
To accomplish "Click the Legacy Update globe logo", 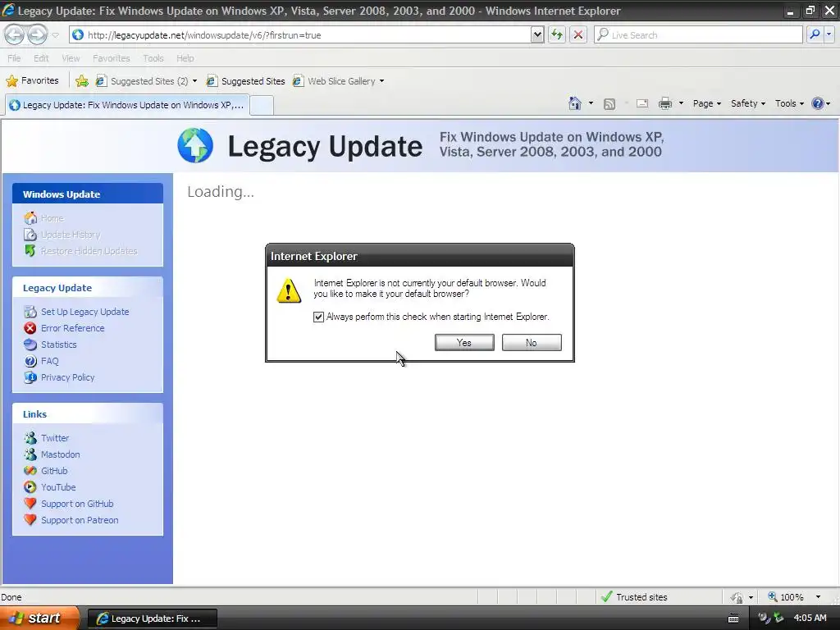I will pyautogui.click(x=195, y=146).
